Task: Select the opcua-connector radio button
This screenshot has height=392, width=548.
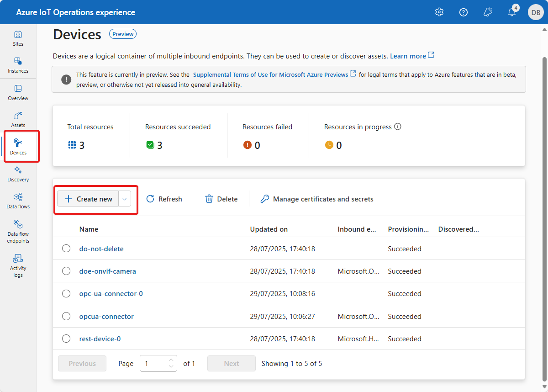Action: click(x=66, y=316)
